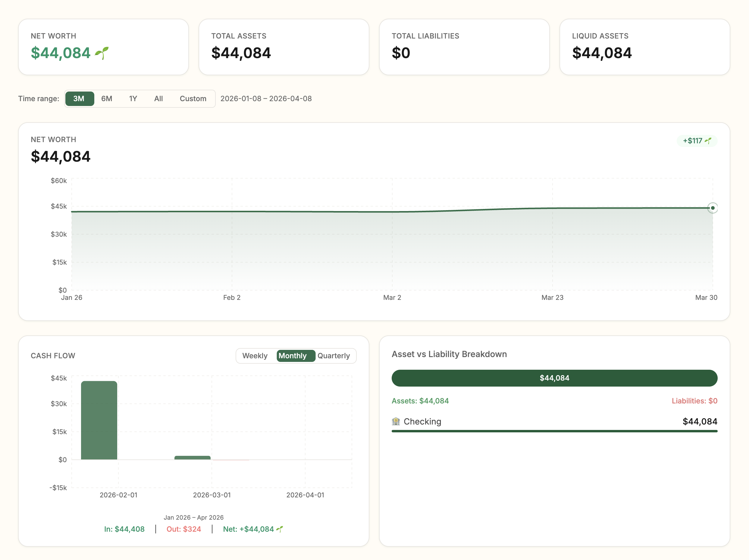Click the Total Liabilities card
The height and width of the screenshot is (560, 749).
(x=465, y=47)
